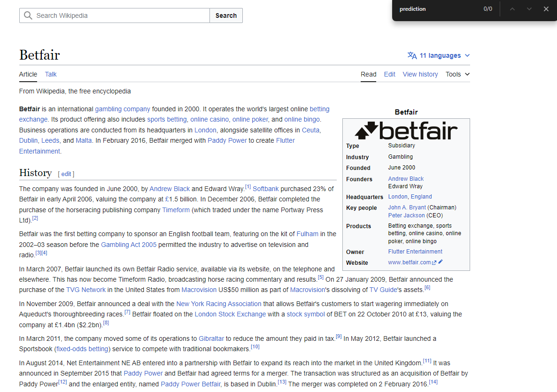Open the London link in intro paragraph
This screenshot has height=392, width=557.
click(205, 130)
